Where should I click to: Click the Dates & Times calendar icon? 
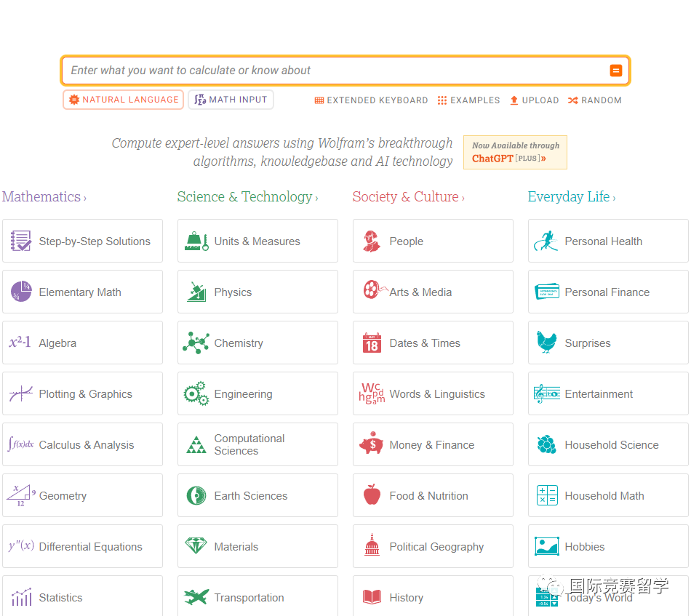[x=372, y=343]
